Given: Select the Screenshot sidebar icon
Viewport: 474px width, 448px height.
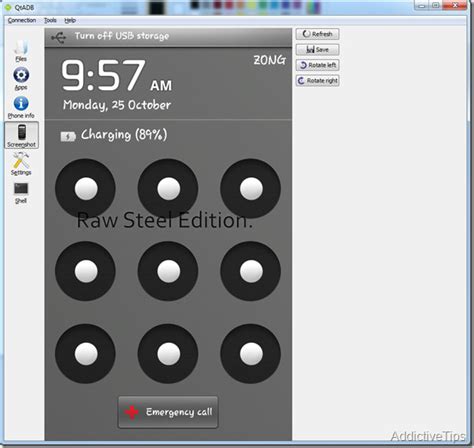Looking at the screenshot, I should tap(22, 135).
